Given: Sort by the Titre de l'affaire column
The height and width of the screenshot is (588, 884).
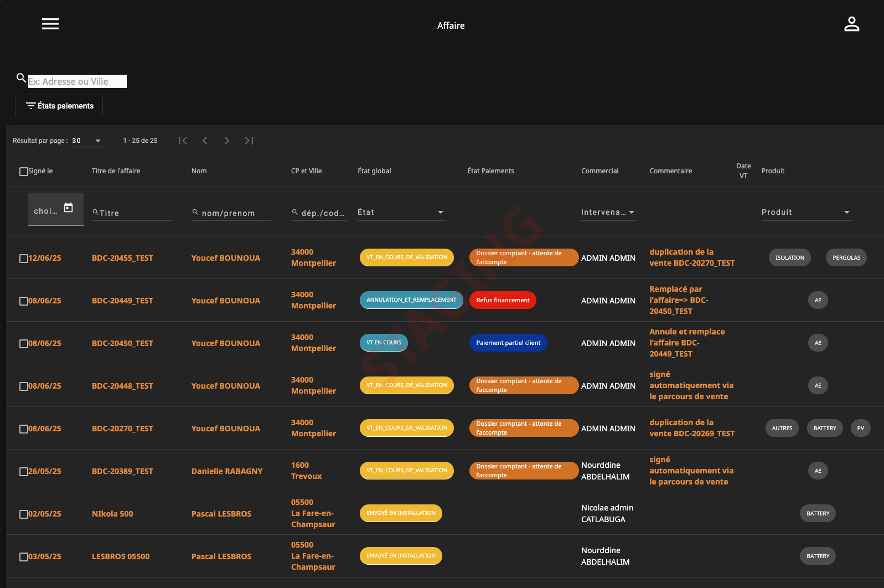Looking at the screenshot, I should coord(116,171).
